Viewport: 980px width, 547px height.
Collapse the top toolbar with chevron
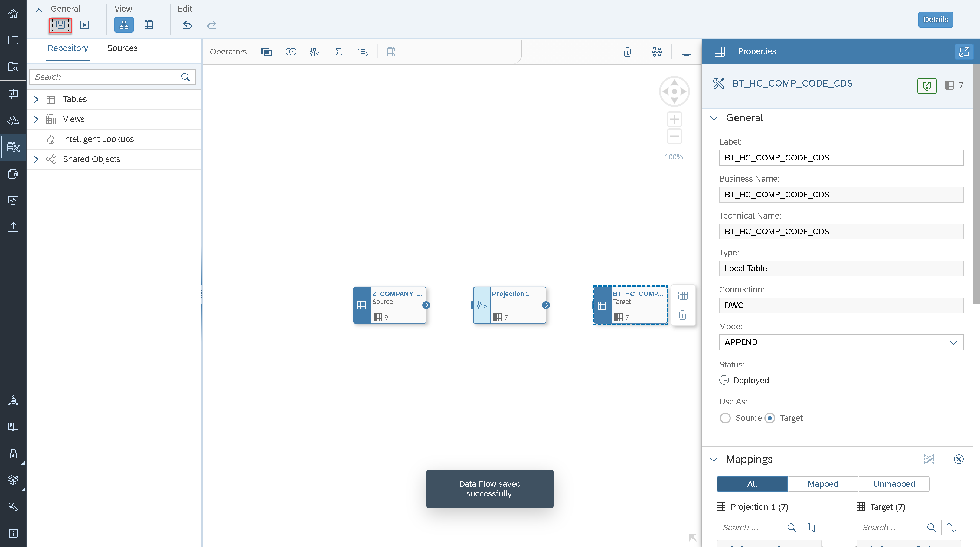pyautogui.click(x=39, y=10)
